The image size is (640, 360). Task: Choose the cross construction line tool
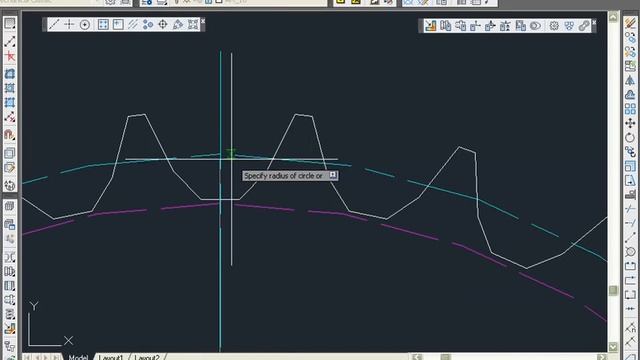[69, 24]
